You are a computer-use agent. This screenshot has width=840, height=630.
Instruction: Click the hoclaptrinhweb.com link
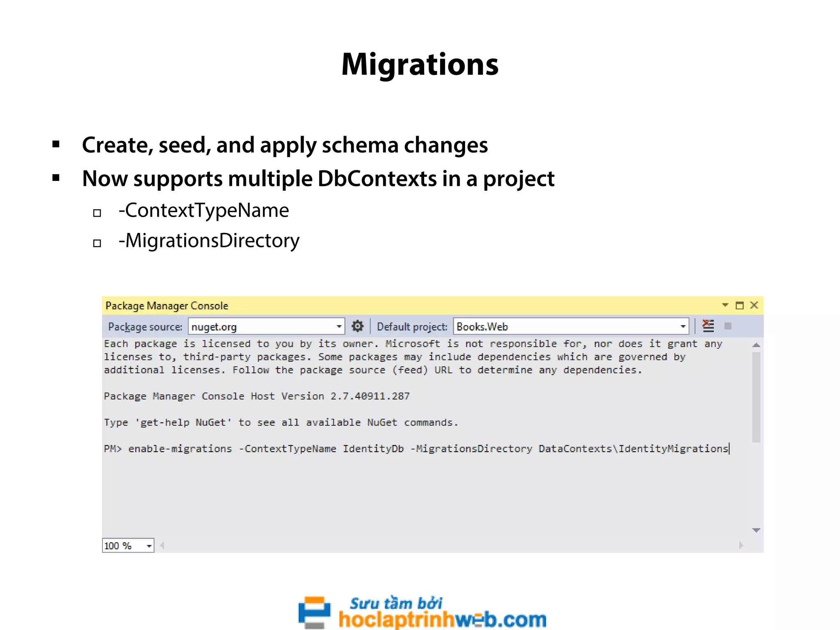(442, 619)
